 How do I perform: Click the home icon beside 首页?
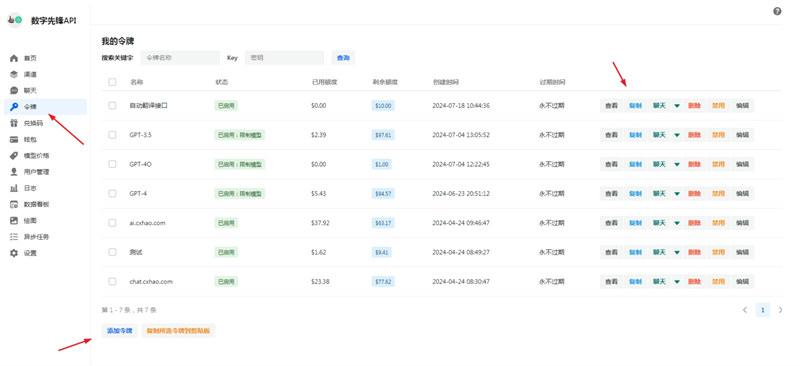(x=14, y=58)
